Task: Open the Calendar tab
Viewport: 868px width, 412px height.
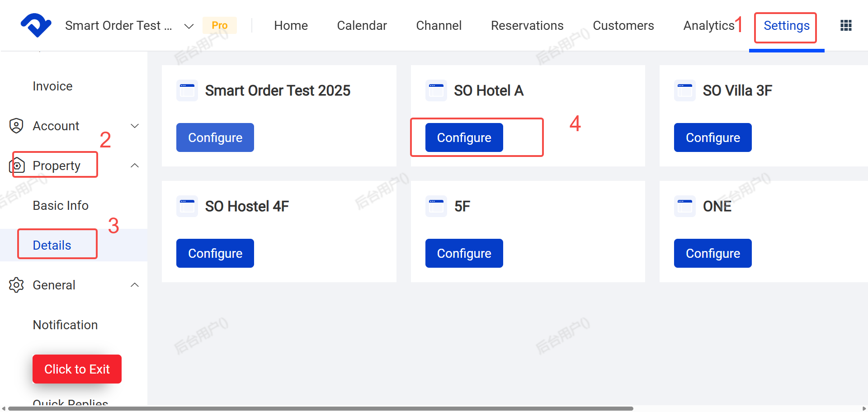Action: [x=362, y=25]
